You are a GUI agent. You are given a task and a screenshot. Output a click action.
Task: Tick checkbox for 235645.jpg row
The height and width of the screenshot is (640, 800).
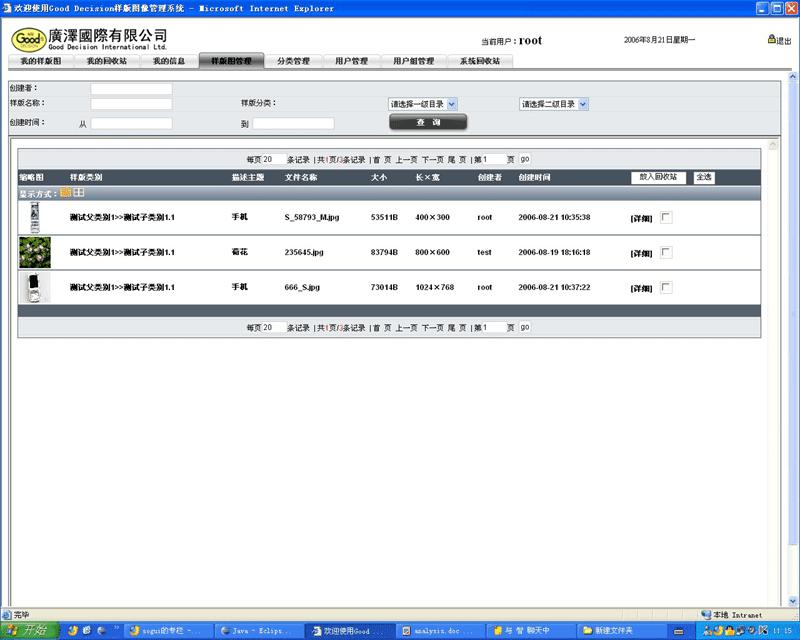666,252
